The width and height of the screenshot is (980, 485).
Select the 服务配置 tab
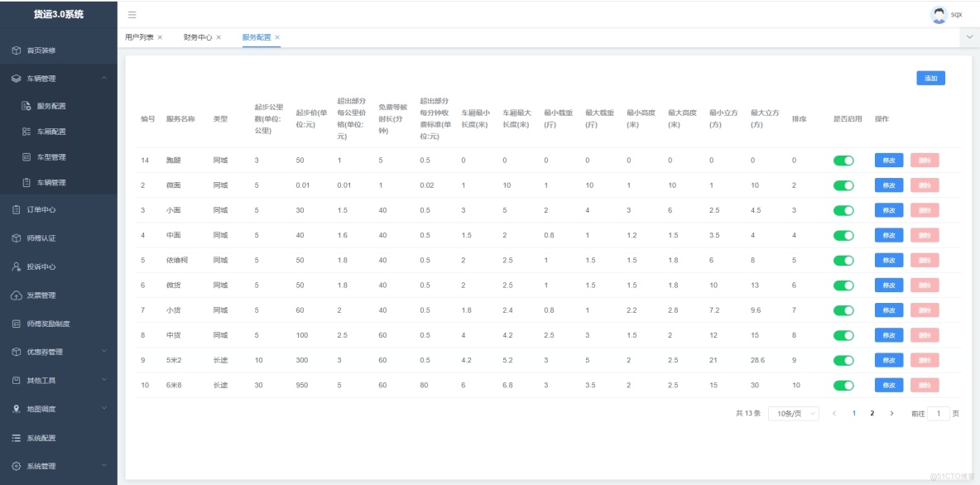(257, 37)
